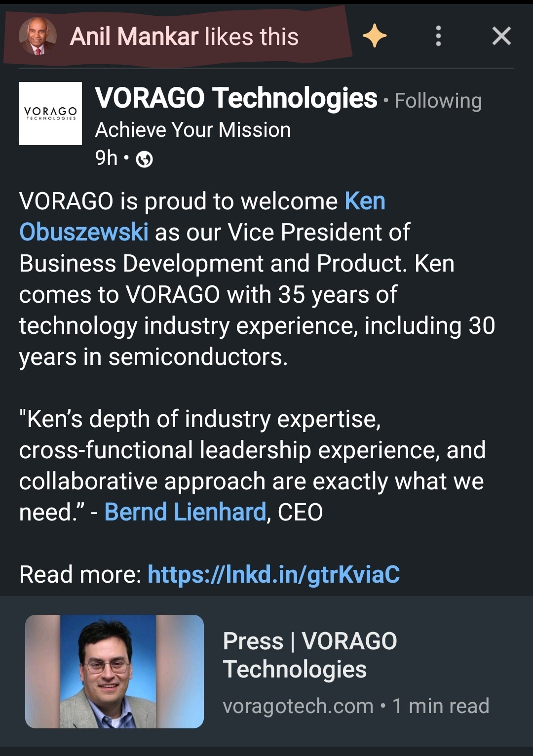Open the article preview photo thumbnail
The height and width of the screenshot is (756, 533).
point(114,672)
